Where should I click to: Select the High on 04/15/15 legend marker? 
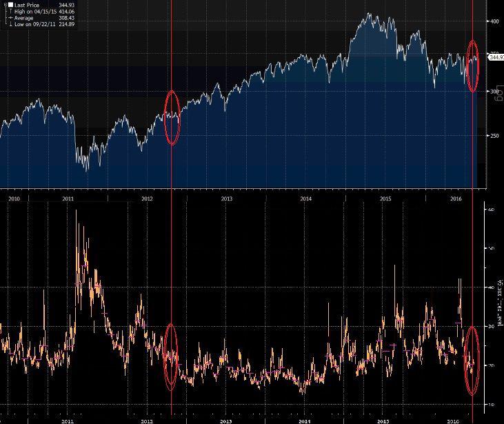point(10,11)
